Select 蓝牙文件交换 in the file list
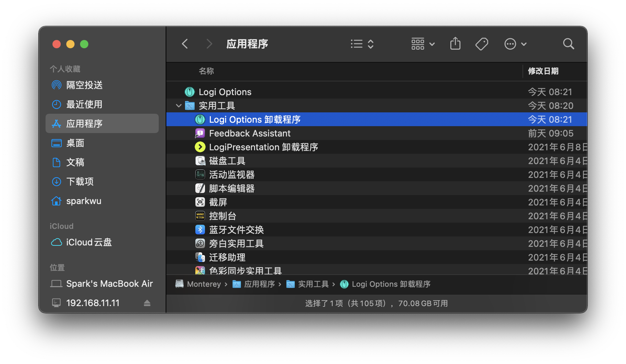626x364 pixels. click(236, 230)
